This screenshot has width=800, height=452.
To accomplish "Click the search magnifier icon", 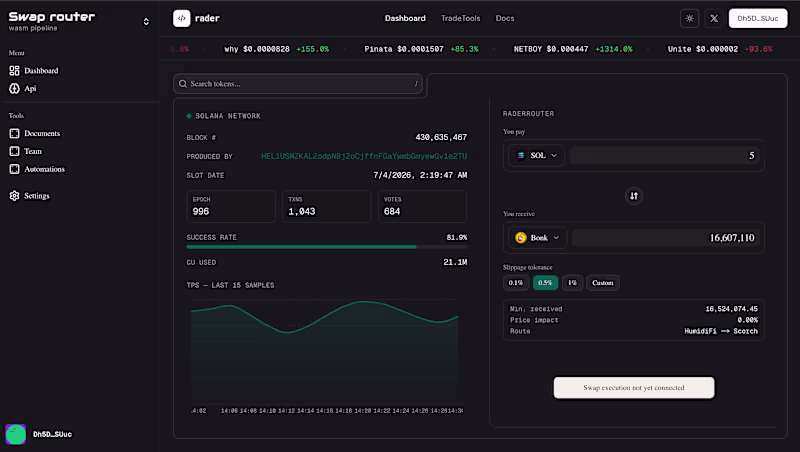I will tap(183, 84).
